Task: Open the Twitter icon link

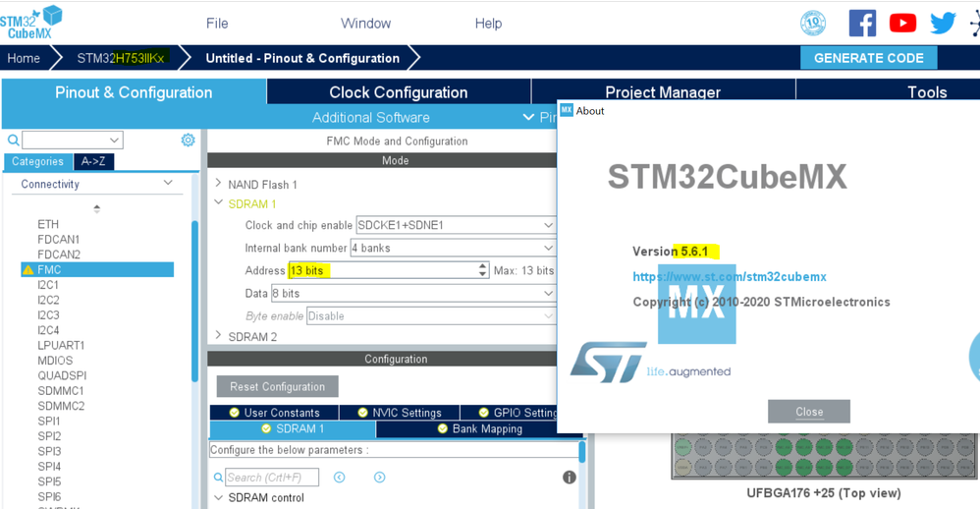Action: pyautogui.click(x=943, y=24)
